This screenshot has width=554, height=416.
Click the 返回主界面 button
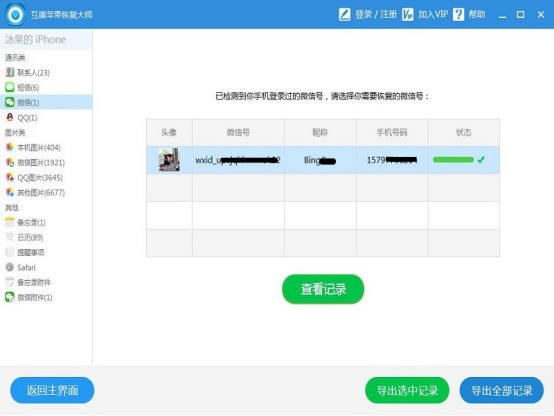tap(52, 390)
